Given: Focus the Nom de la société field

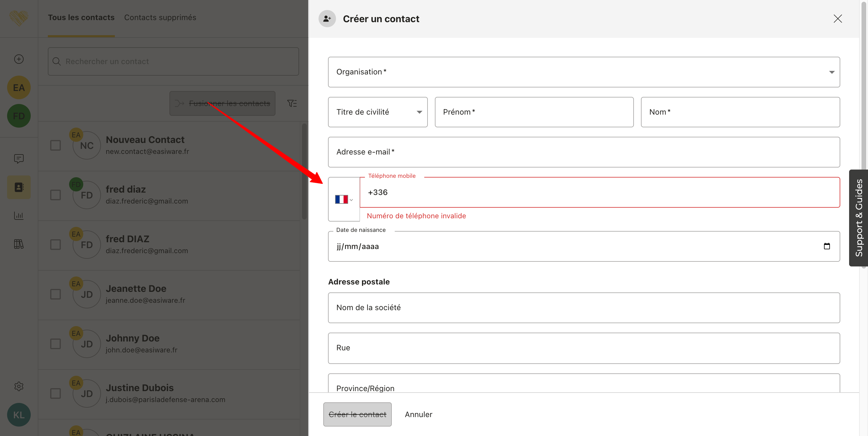Looking at the screenshot, I should tap(584, 308).
